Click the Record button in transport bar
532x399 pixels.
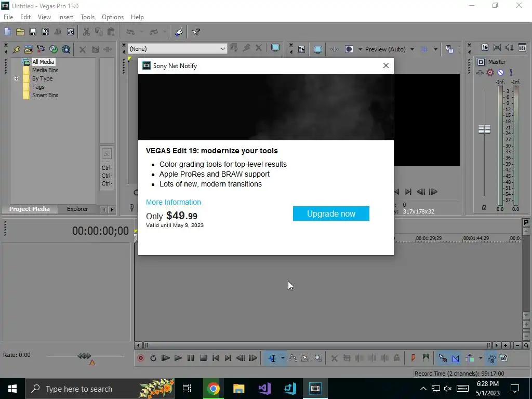tap(141, 358)
